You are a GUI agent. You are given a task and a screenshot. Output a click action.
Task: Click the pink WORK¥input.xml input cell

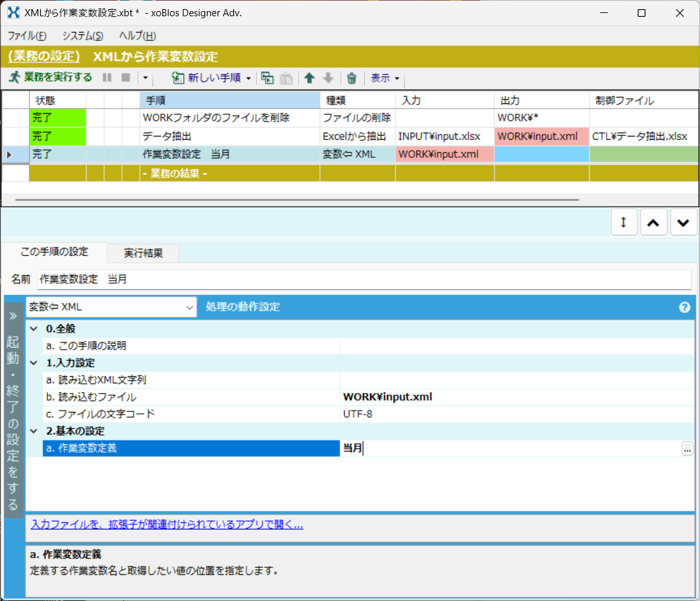[445, 155]
